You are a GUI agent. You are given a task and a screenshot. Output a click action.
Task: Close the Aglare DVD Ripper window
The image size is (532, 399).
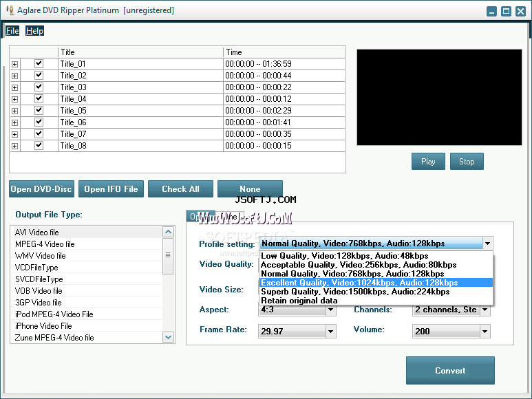click(520, 11)
